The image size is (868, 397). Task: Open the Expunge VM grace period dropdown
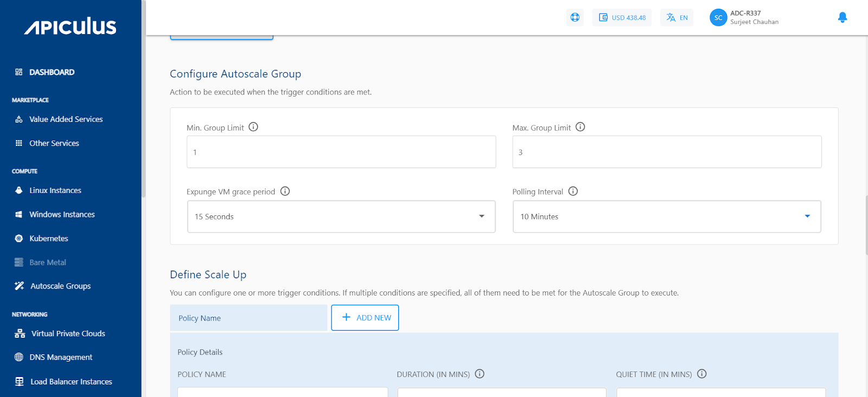[341, 216]
